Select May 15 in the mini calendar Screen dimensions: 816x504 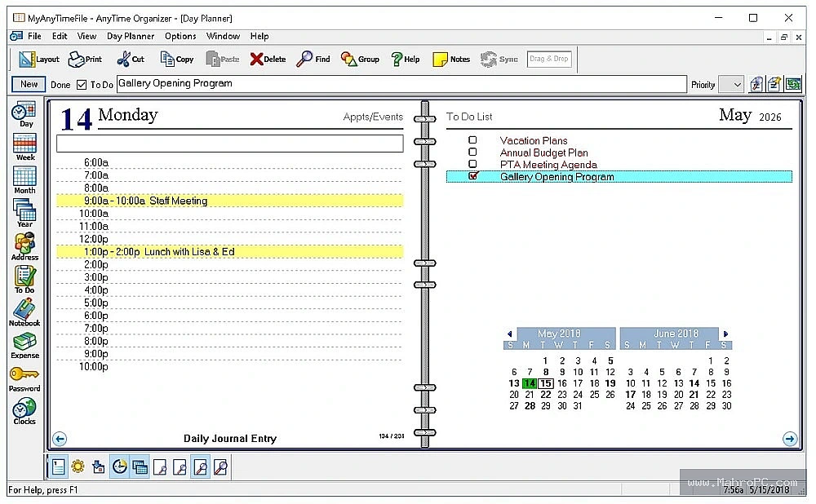click(x=545, y=383)
